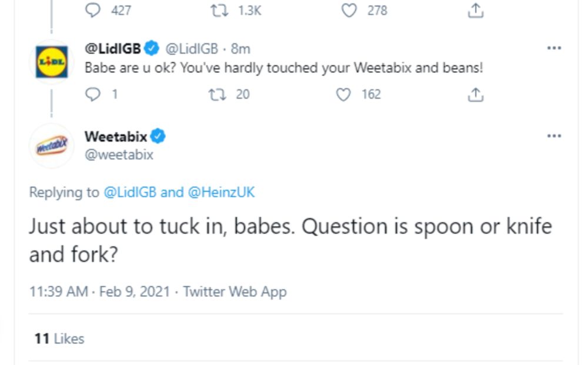Like the top tweet with 278 likes
The width and height of the screenshot is (588, 365).
[x=349, y=10]
